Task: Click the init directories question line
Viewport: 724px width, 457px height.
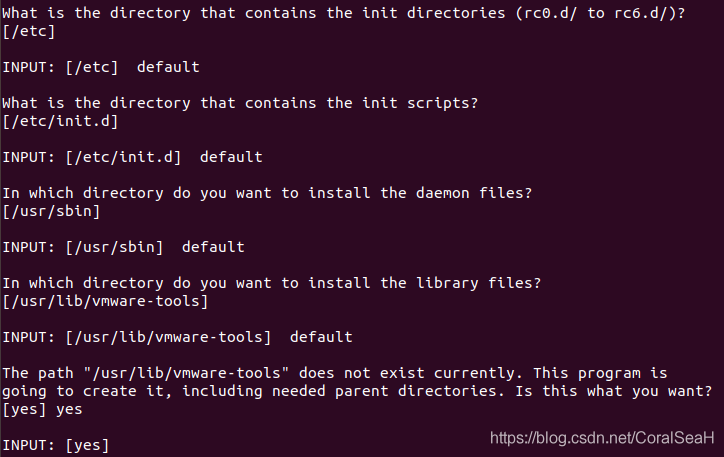Action: [350, 13]
